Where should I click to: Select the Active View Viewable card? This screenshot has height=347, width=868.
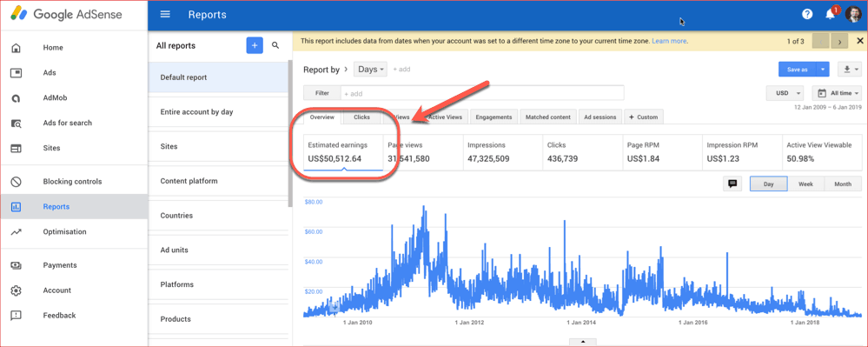(x=821, y=152)
